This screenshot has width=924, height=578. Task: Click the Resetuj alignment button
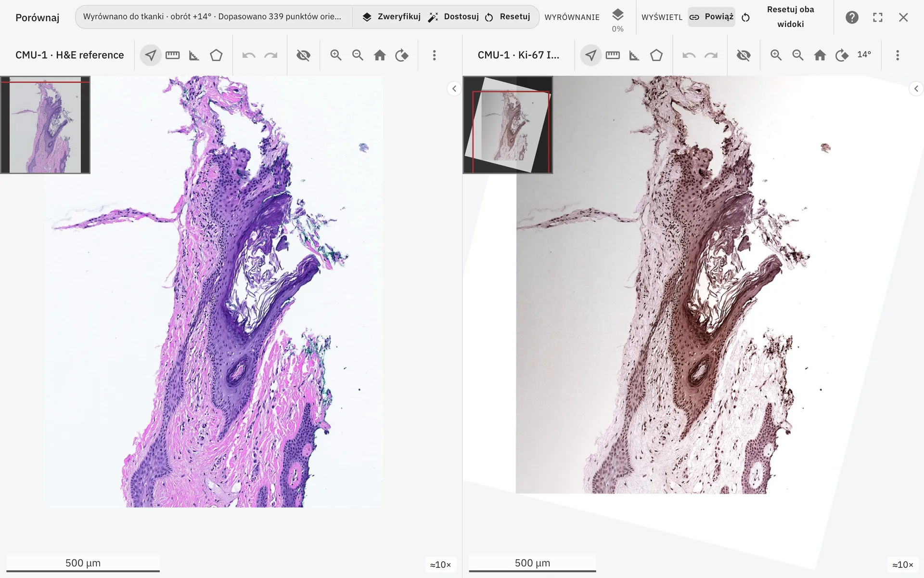[507, 17]
